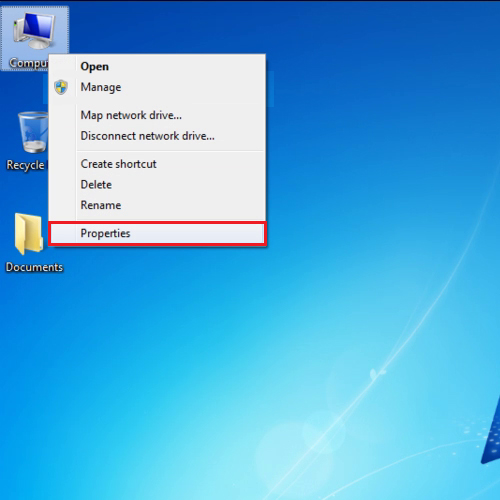Choose Manage in the context menu

pyautogui.click(x=157, y=87)
